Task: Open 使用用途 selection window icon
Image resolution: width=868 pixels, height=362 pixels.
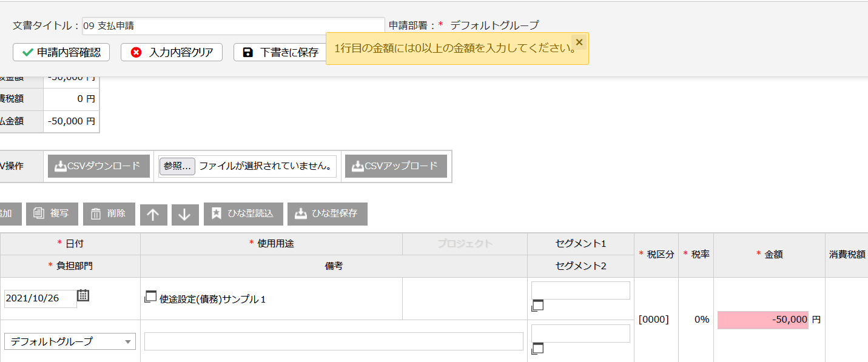Action: pos(150,297)
